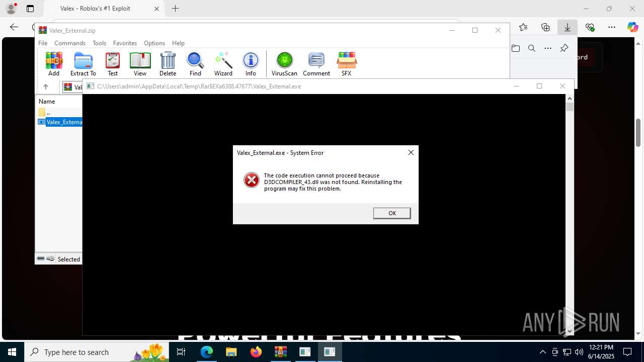Click the taskbar search box

pyautogui.click(x=97, y=352)
